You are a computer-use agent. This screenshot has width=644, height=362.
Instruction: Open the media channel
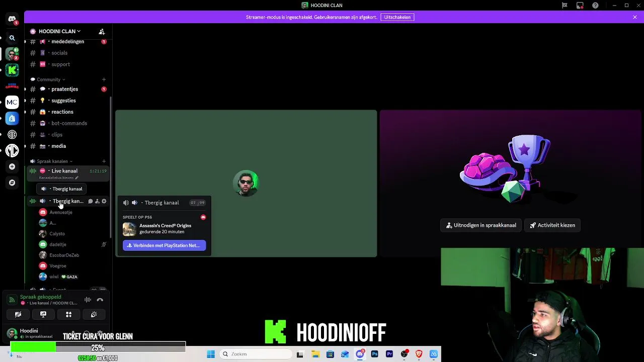(68, 146)
